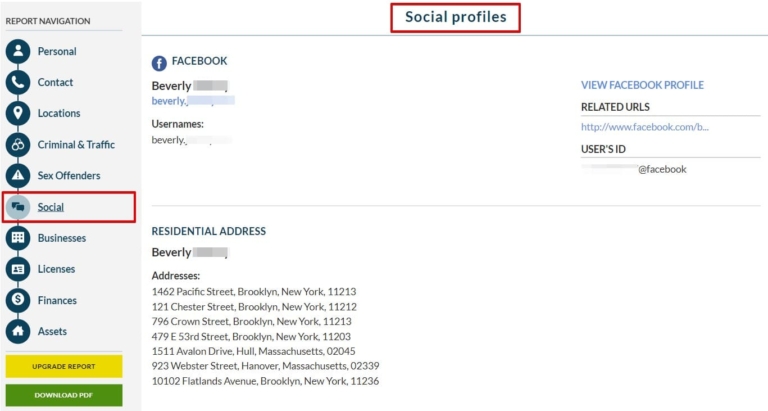Click the Businesses building icon
Image resolution: width=768 pixels, height=411 pixels.
coord(18,238)
